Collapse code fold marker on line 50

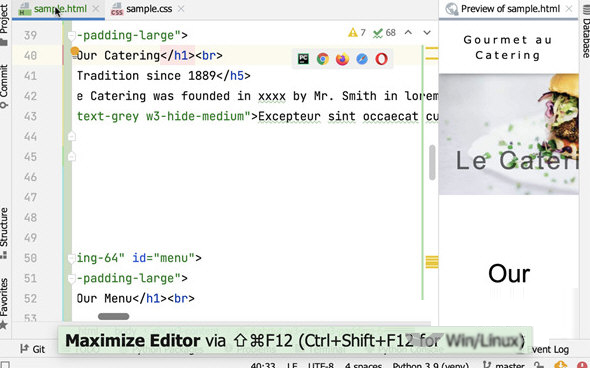[71, 258]
